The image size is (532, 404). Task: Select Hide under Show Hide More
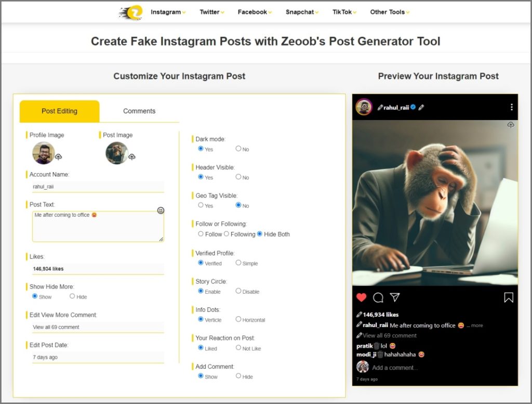click(x=72, y=296)
